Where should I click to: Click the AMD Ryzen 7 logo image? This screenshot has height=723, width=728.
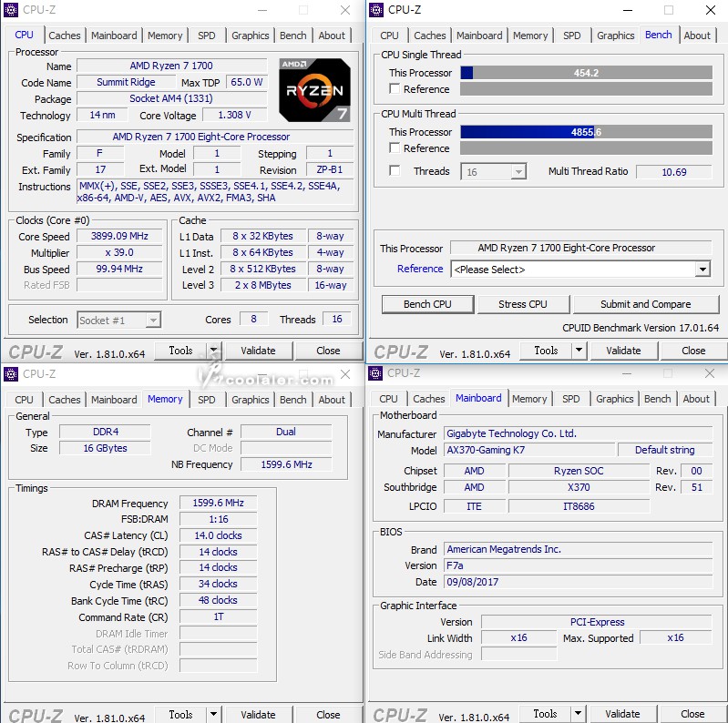[314, 90]
